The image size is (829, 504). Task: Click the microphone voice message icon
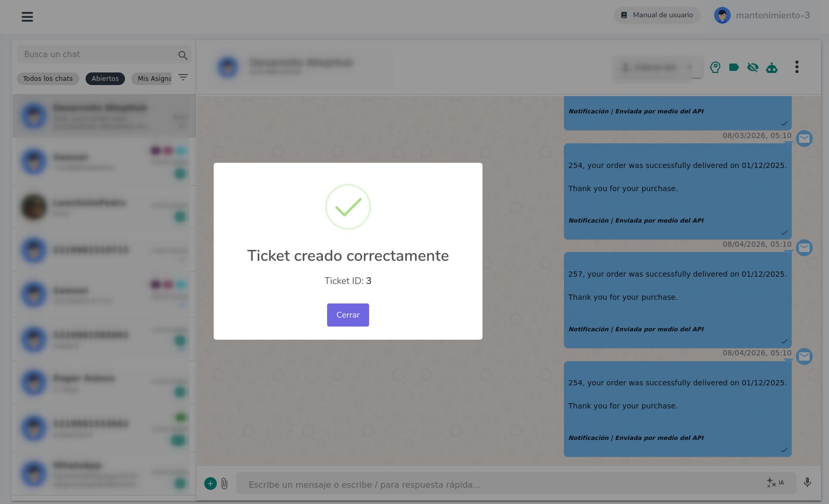(807, 482)
